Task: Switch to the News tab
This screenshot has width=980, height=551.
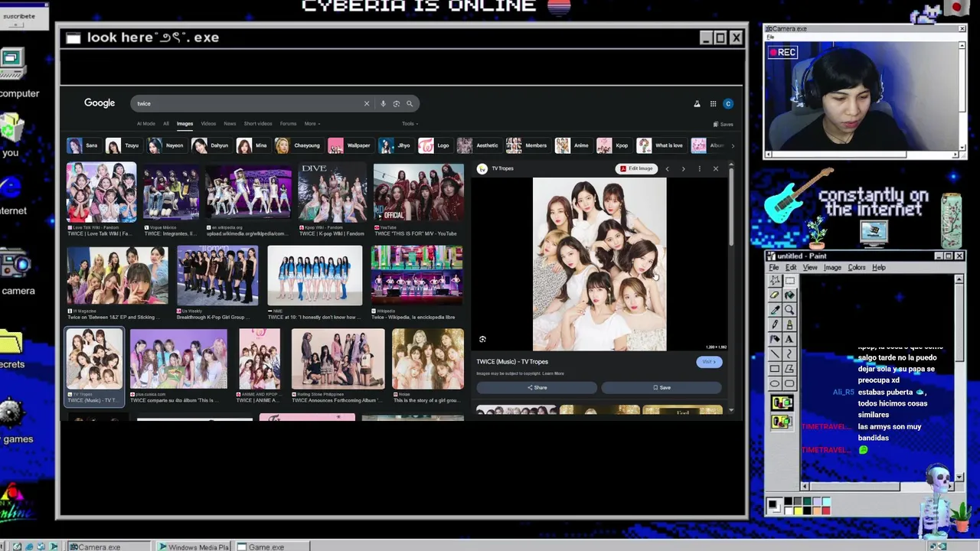Action: (x=230, y=123)
